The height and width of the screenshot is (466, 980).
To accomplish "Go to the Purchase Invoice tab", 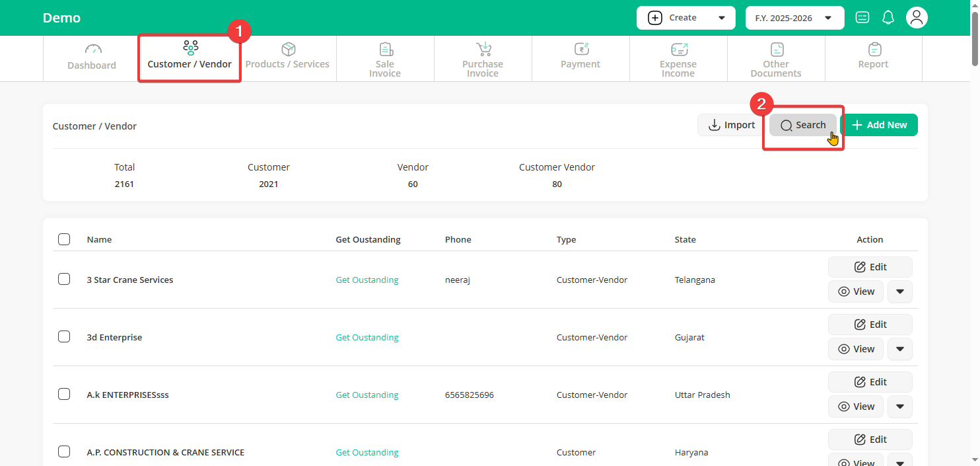I will 483,58.
